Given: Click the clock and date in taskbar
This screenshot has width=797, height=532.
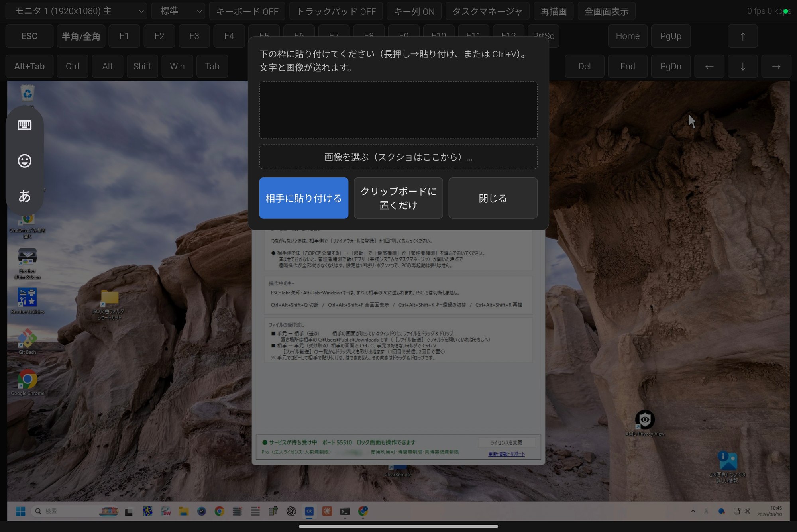Looking at the screenshot, I should [x=770, y=511].
